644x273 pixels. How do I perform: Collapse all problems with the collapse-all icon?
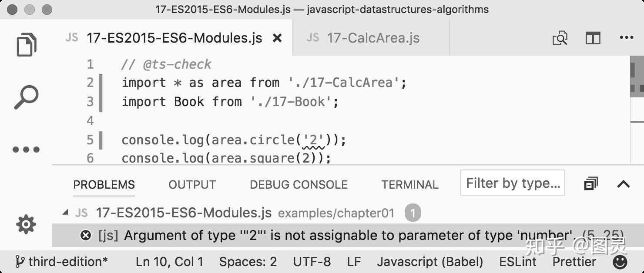(x=590, y=183)
